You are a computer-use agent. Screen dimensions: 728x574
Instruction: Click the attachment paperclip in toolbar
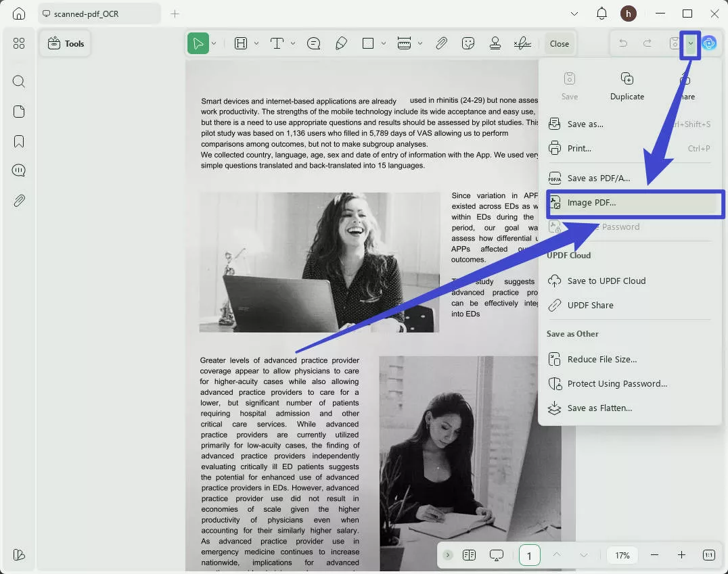click(441, 43)
